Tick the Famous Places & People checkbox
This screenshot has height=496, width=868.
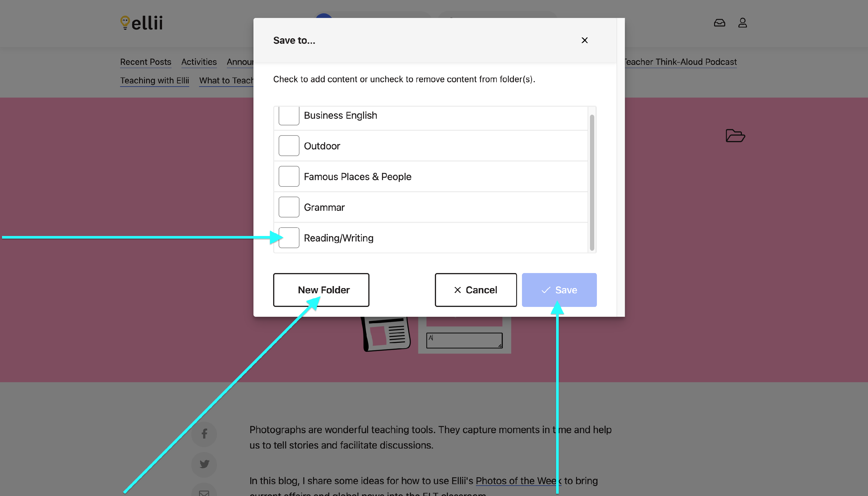click(x=289, y=176)
